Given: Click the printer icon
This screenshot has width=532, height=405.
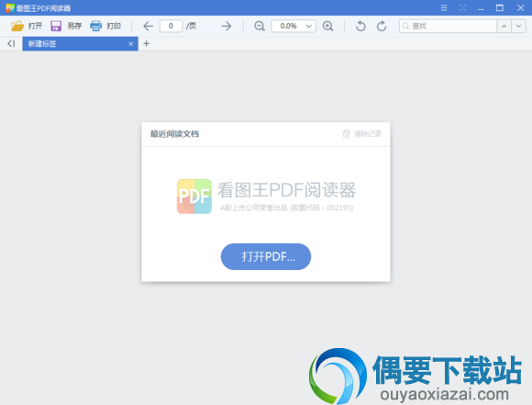Looking at the screenshot, I should point(96,26).
